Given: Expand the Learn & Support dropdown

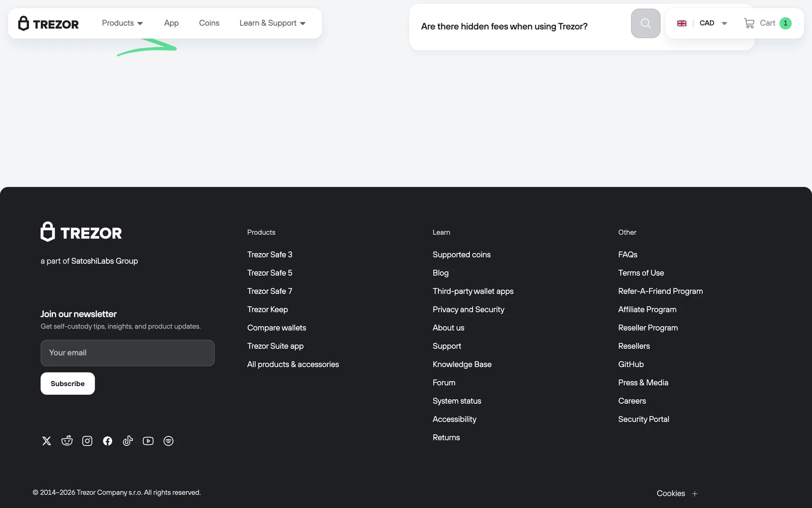Looking at the screenshot, I should pos(273,23).
